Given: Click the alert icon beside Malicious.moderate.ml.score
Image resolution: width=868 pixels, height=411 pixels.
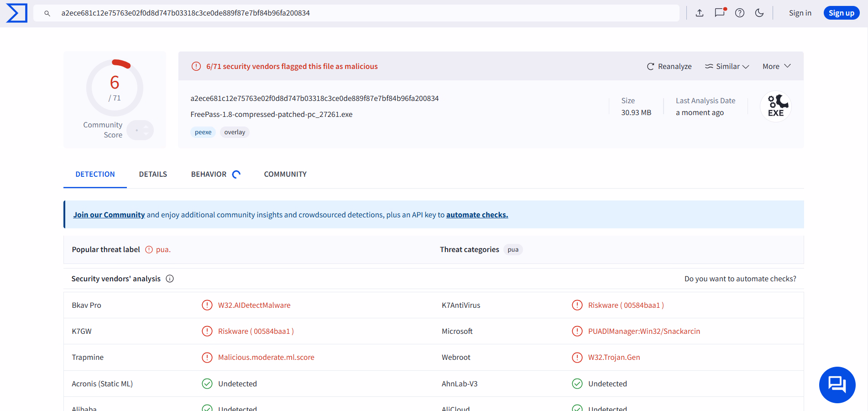Looking at the screenshot, I should 207,357.
